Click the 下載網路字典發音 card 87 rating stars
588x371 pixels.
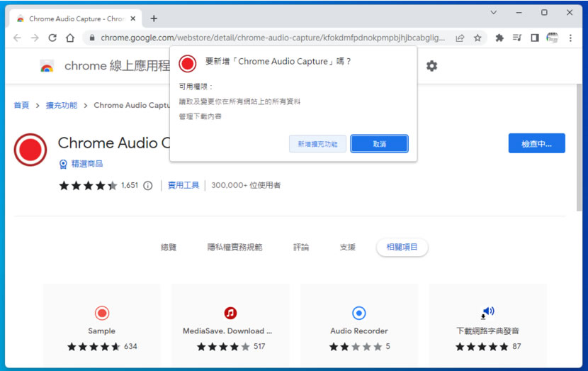[x=482, y=347]
